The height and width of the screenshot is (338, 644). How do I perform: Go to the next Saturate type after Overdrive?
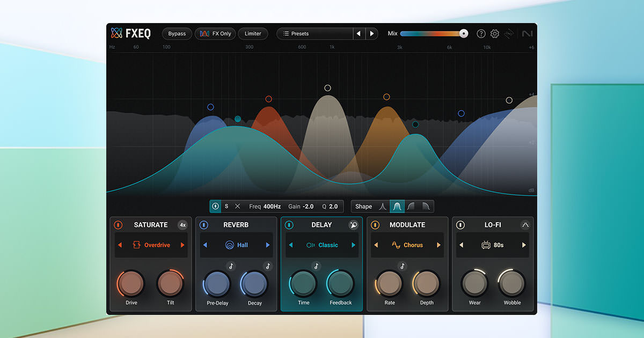click(x=182, y=245)
